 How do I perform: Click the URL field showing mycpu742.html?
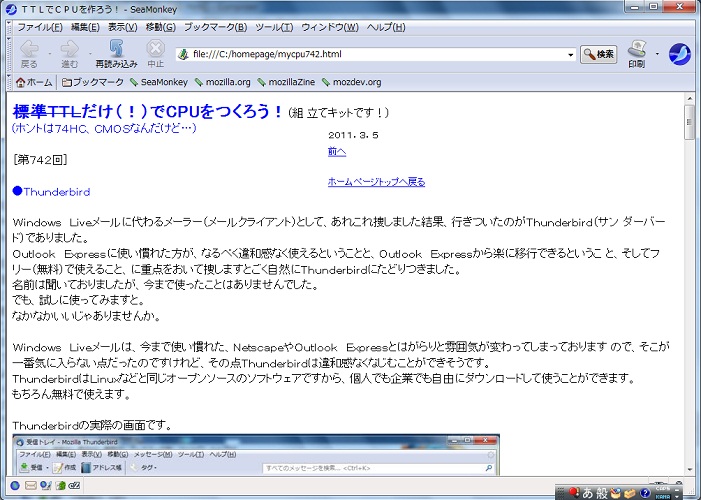pos(376,54)
